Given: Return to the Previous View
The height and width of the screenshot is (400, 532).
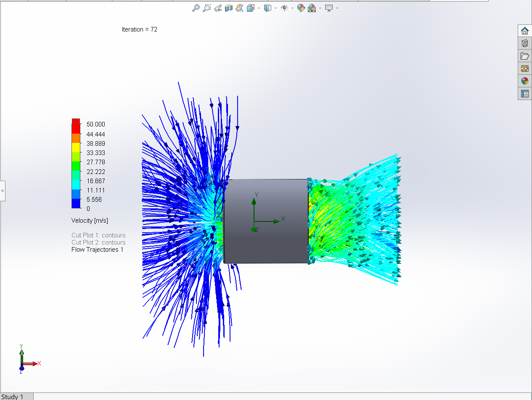Looking at the screenshot, I should [218, 8].
